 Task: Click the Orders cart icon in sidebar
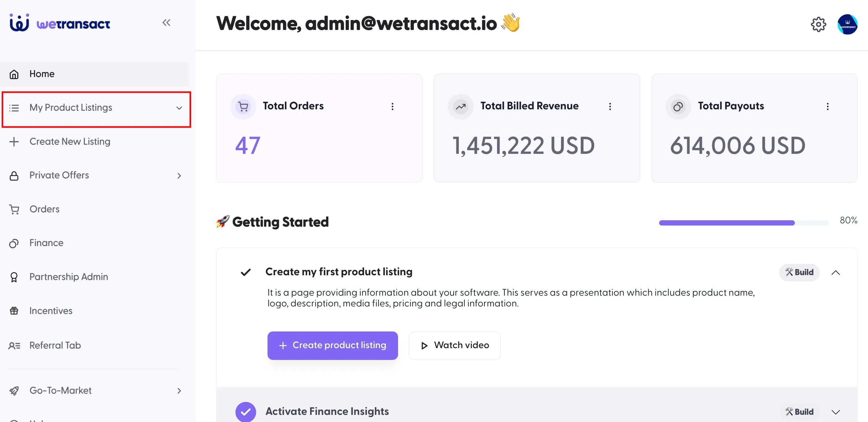(14, 209)
